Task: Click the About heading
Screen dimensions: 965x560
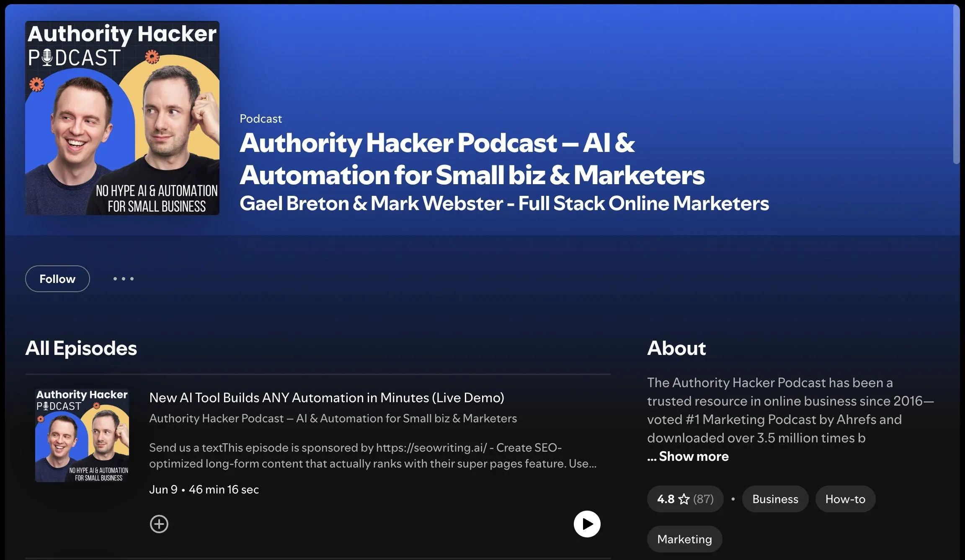Action: point(676,348)
